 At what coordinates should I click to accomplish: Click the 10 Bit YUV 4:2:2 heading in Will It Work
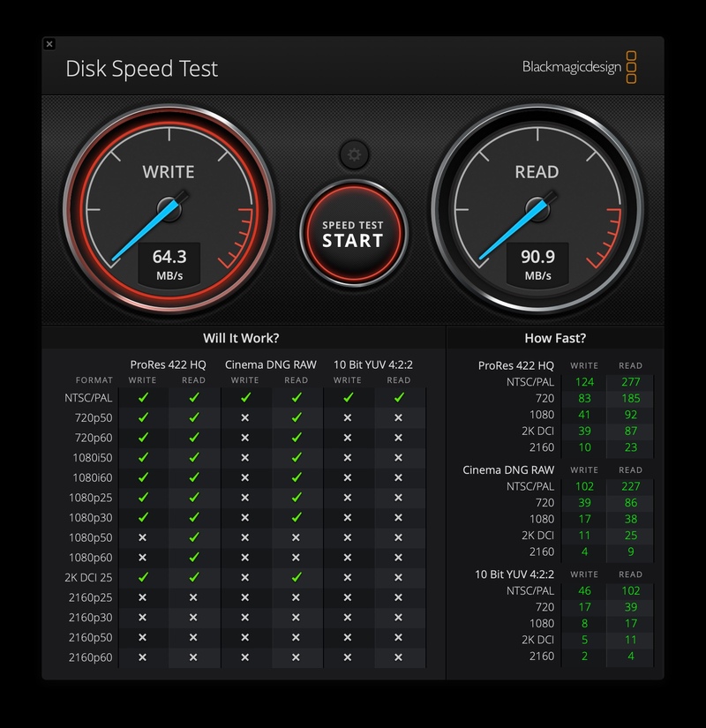point(373,364)
